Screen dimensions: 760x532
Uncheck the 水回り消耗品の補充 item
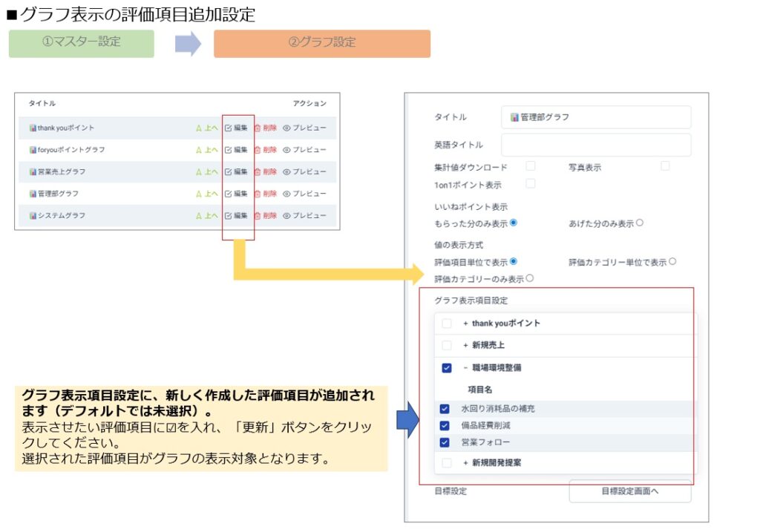pos(445,409)
